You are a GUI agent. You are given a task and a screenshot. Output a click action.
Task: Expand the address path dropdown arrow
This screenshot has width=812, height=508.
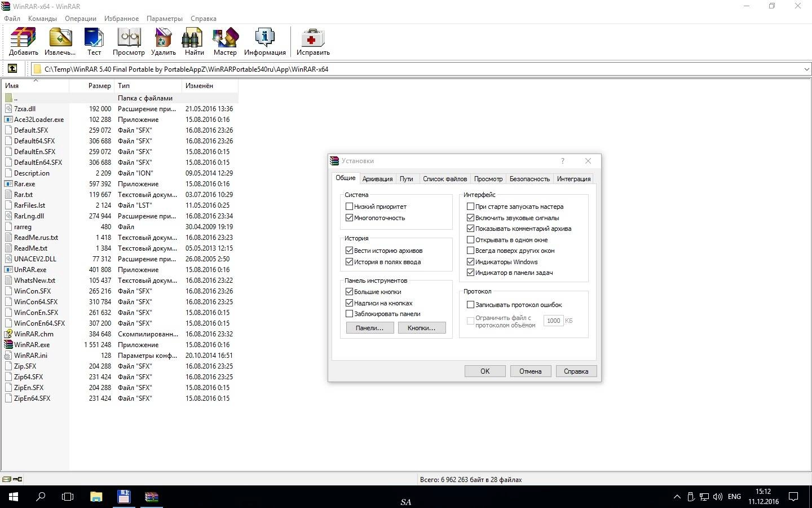point(806,69)
